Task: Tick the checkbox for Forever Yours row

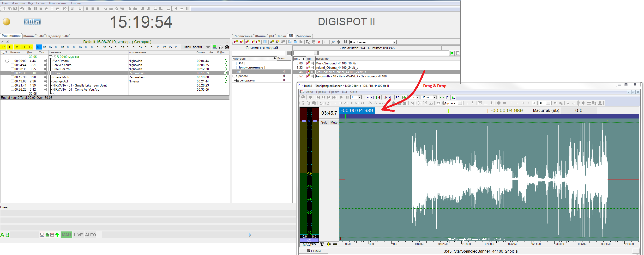Action: [12, 65]
